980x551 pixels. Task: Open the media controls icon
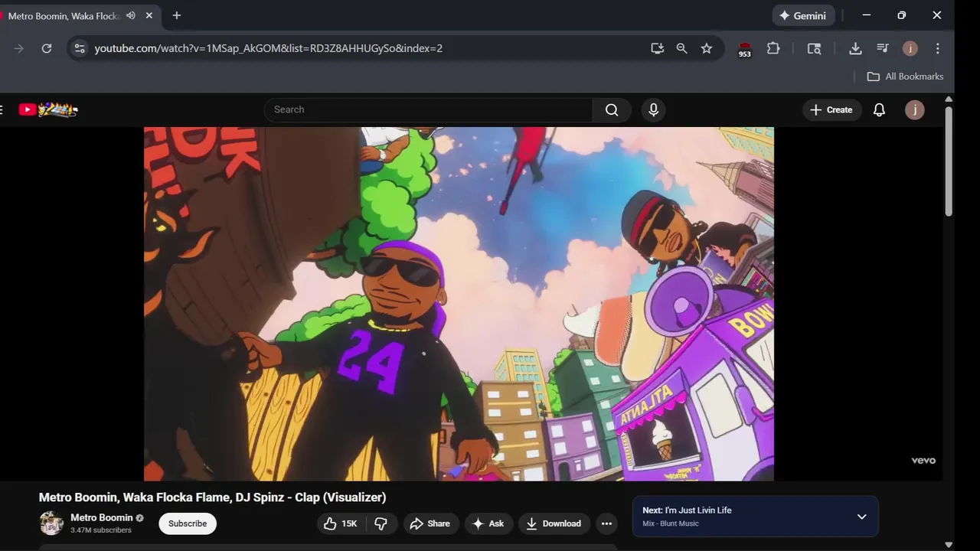click(883, 48)
